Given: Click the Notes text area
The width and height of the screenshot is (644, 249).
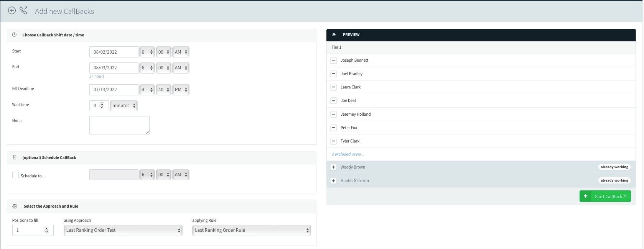Looking at the screenshot, I should tap(119, 125).
